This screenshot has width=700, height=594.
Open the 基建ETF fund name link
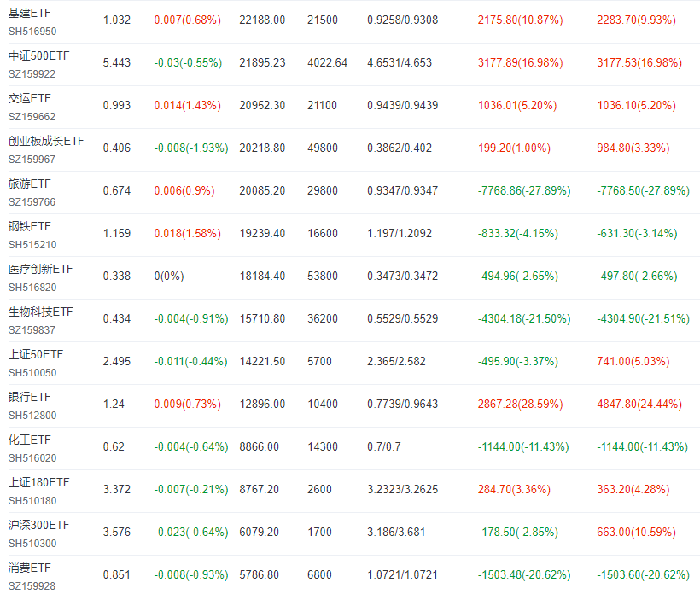click(30, 14)
